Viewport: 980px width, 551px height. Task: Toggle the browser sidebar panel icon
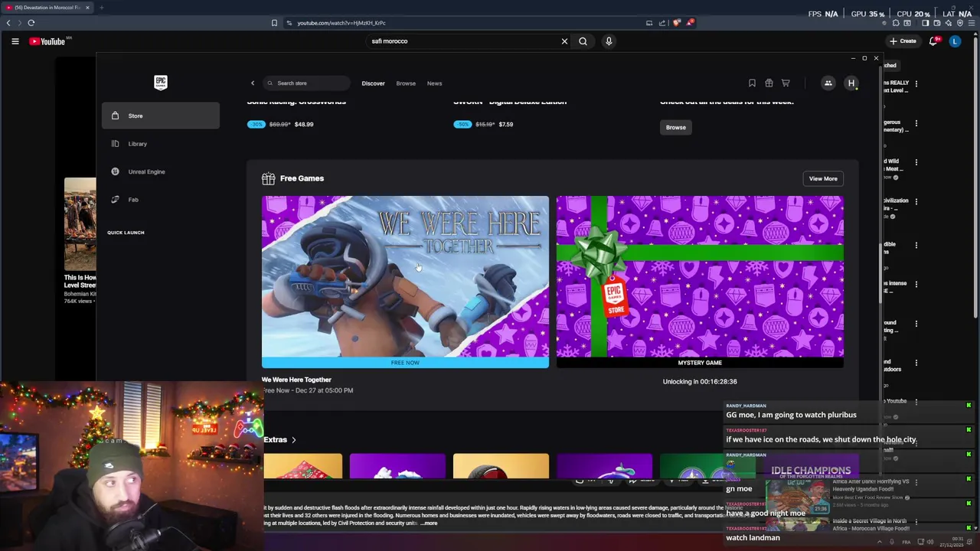(925, 23)
